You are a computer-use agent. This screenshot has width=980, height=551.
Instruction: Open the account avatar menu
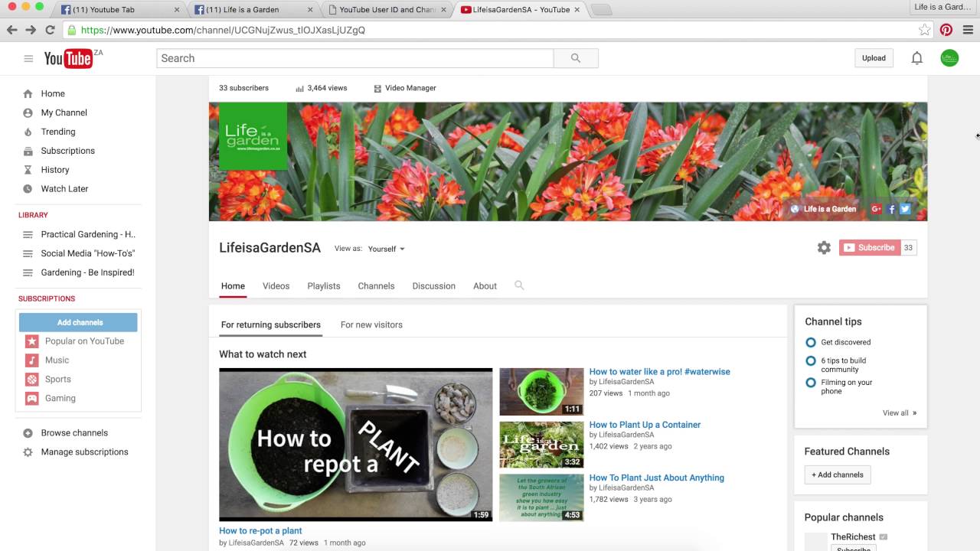pos(949,58)
